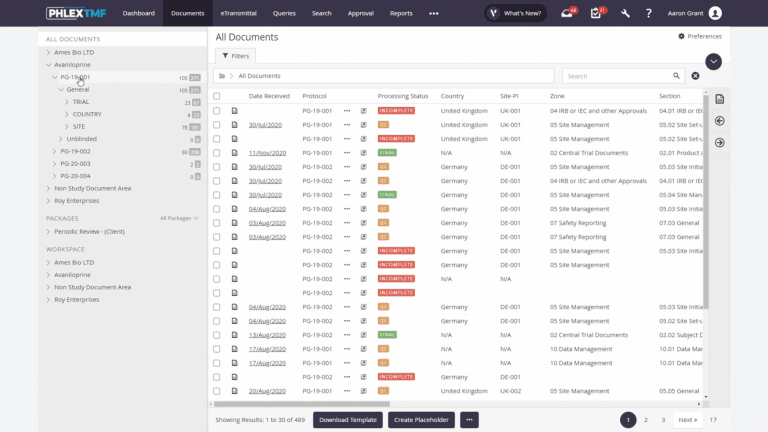The width and height of the screenshot is (768, 432).
Task: Type in the document Search field
Action: (x=615, y=76)
